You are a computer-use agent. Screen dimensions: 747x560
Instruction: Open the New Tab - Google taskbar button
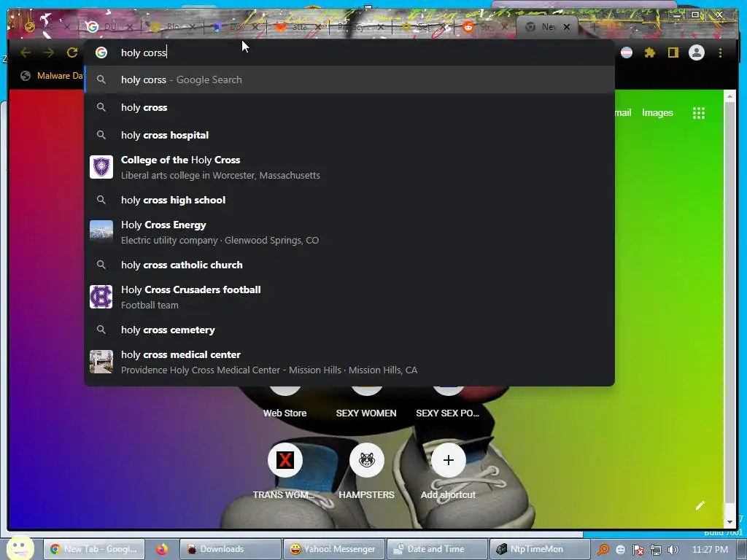pyautogui.click(x=94, y=549)
